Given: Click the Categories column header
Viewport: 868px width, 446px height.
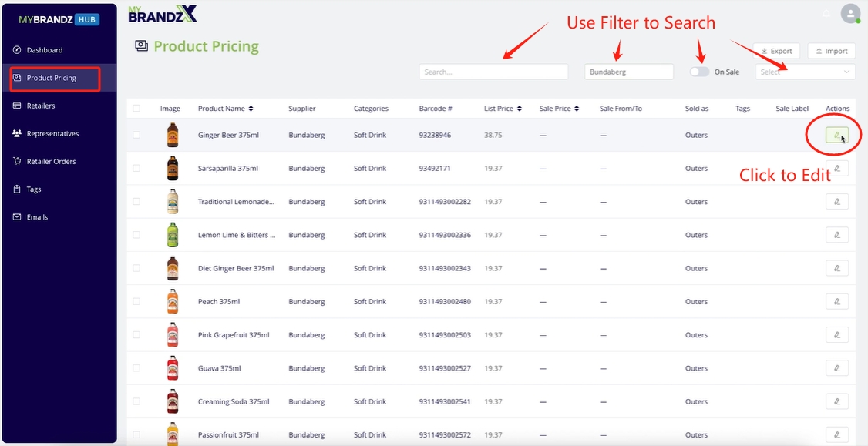Looking at the screenshot, I should [371, 109].
